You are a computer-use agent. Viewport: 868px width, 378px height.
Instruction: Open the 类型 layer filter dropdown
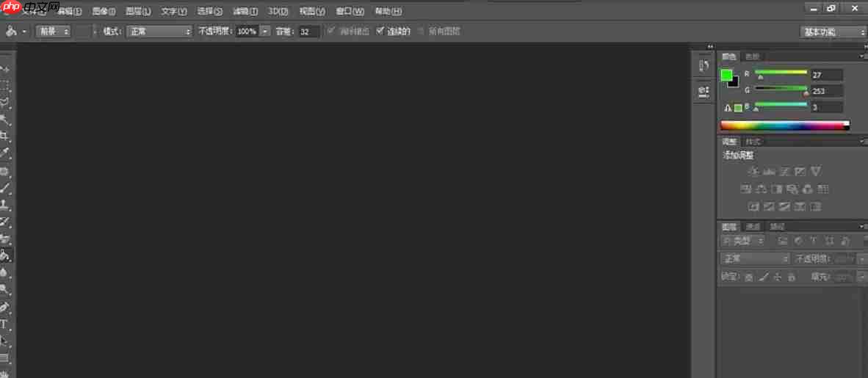pos(742,241)
